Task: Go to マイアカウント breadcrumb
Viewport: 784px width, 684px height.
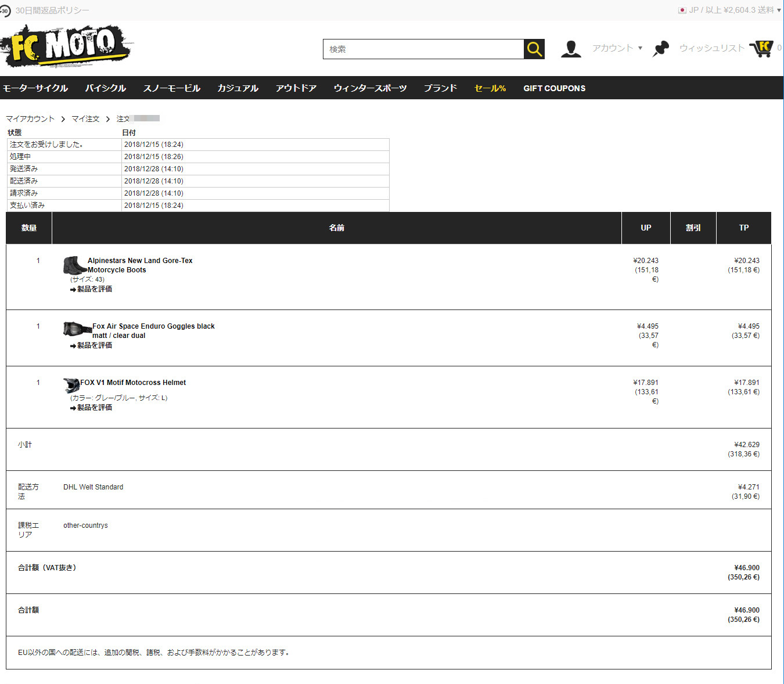Action: [x=30, y=119]
